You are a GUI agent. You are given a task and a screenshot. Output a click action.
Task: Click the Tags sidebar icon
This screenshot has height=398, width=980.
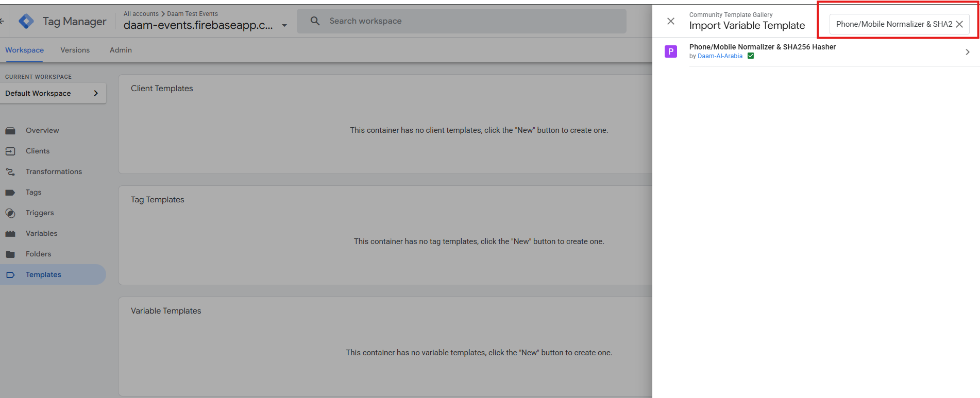pos(10,193)
